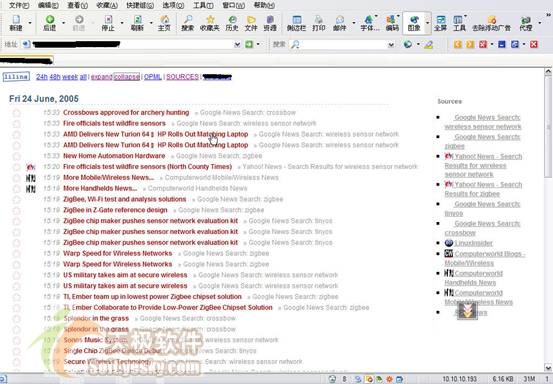Open the 工具(T) menu
The width and height of the screenshot is (553, 384).
point(203,5)
